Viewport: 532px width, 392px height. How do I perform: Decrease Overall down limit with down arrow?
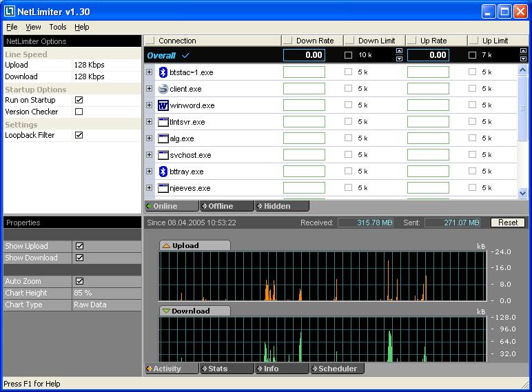pyautogui.click(x=399, y=59)
